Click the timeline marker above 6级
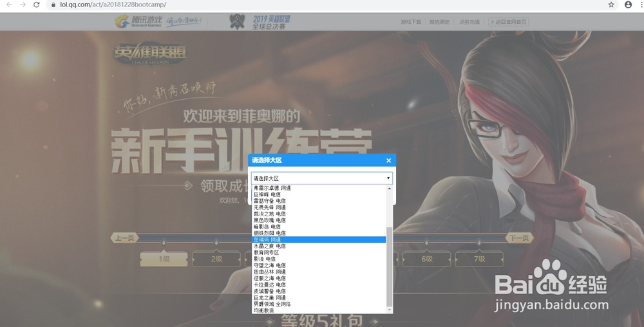Viewport: 644px width, 327px height. point(427,243)
